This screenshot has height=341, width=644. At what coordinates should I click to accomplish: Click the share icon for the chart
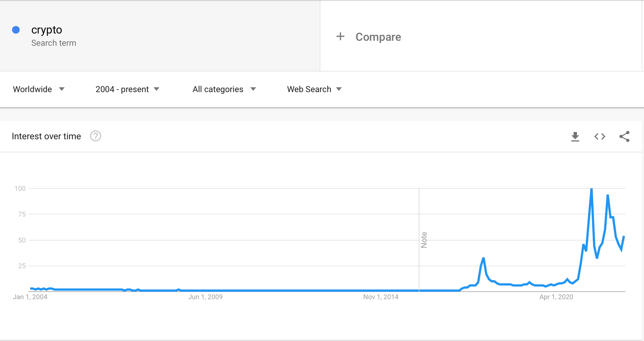coord(624,136)
